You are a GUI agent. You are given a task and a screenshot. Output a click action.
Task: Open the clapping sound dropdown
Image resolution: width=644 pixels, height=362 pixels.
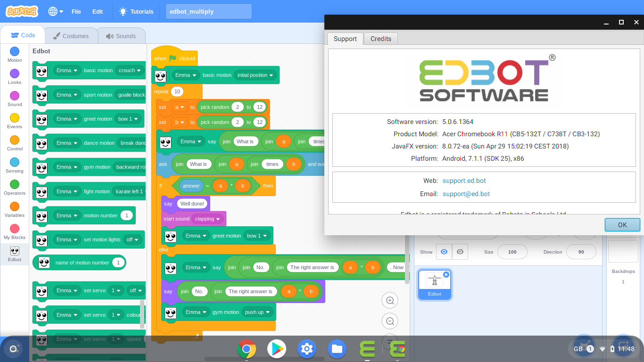[x=207, y=219]
